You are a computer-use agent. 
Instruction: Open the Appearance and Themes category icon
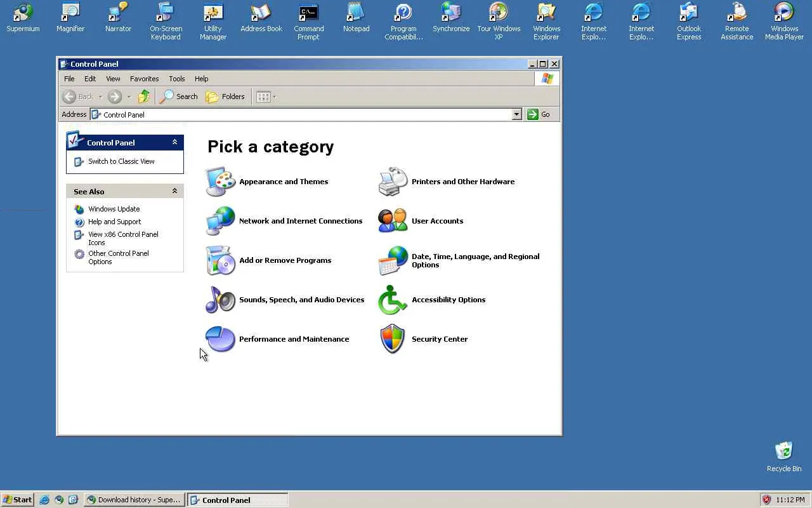click(x=220, y=182)
